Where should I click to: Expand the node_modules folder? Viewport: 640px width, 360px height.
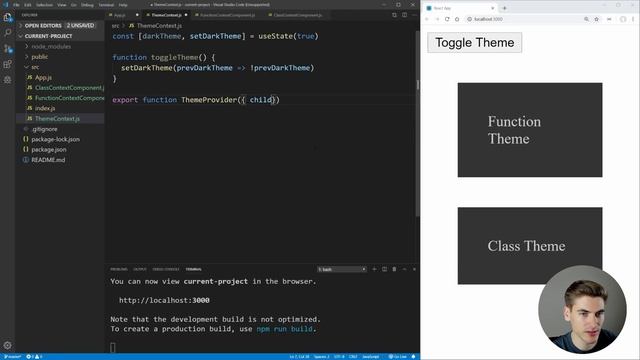(x=60, y=47)
